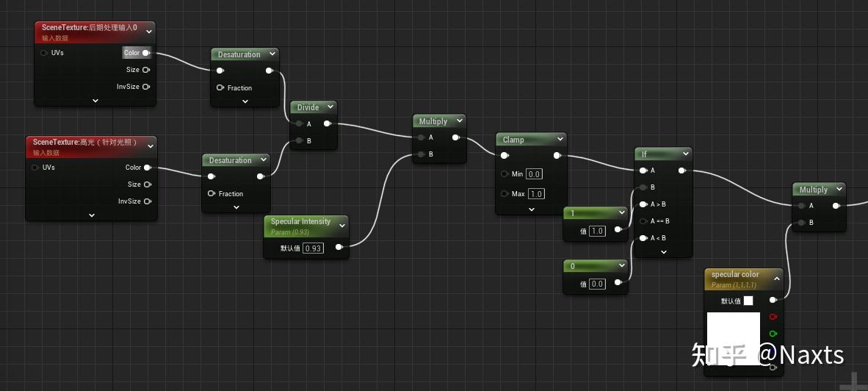This screenshot has width=868, height=391.
Task: Expand bottom arrow of the Clamp node
Action: click(532, 209)
